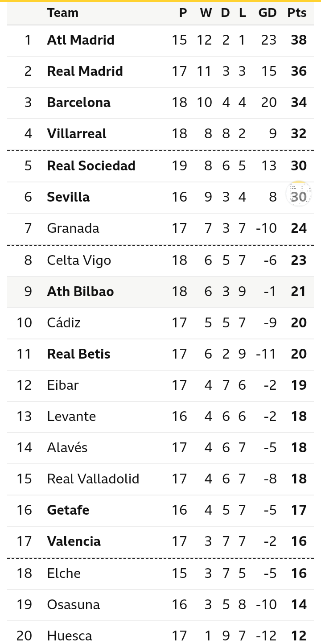Tap the Sevilla team name
The height and width of the screenshot is (644, 321).
coord(68,197)
